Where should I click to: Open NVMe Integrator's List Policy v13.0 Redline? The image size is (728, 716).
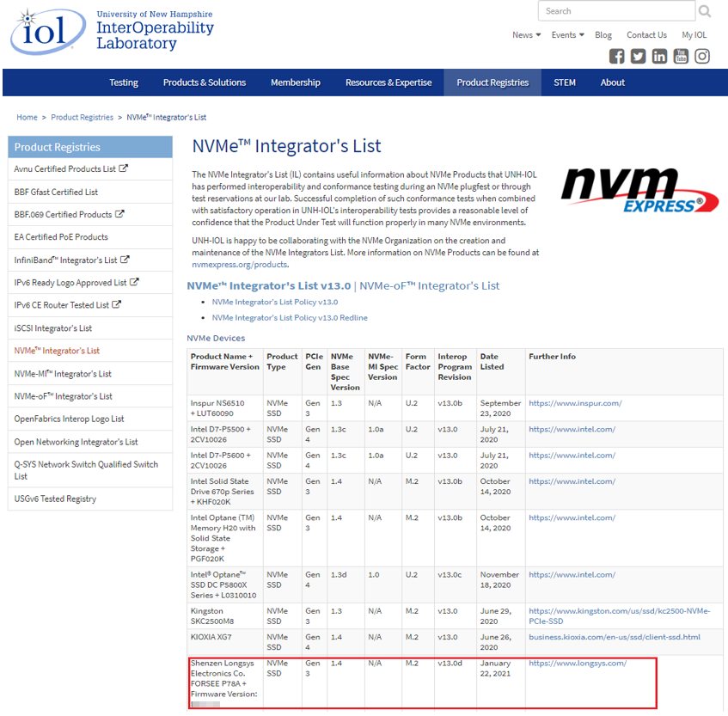pos(290,318)
